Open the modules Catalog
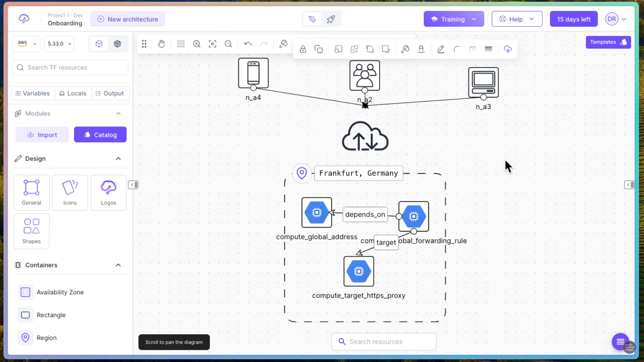The image size is (644, 362). coord(100,135)
